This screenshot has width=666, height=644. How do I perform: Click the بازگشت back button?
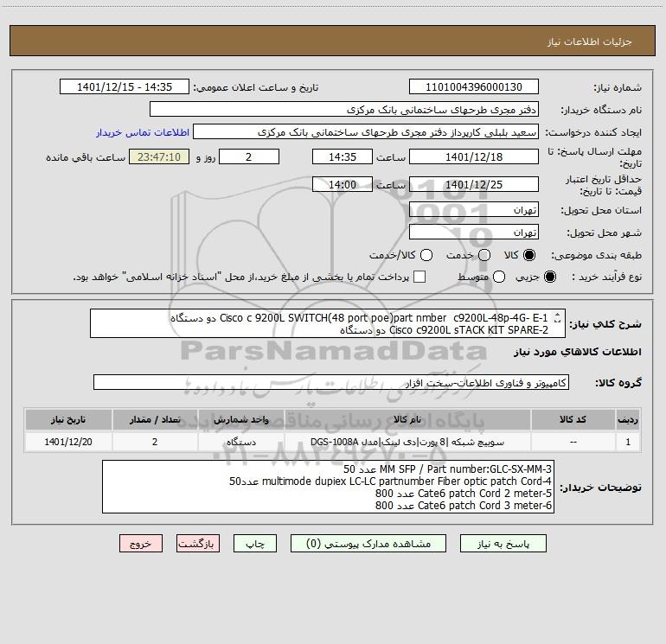click(x=198, y=544)
